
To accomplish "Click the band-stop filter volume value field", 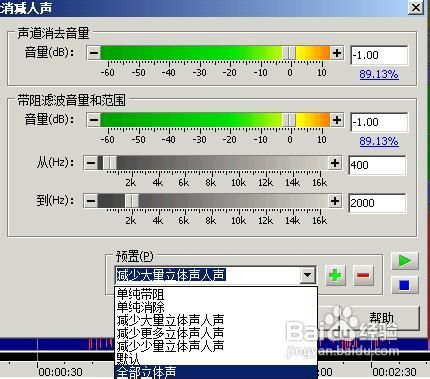I will pyautogui.click(x=379, y=122).
